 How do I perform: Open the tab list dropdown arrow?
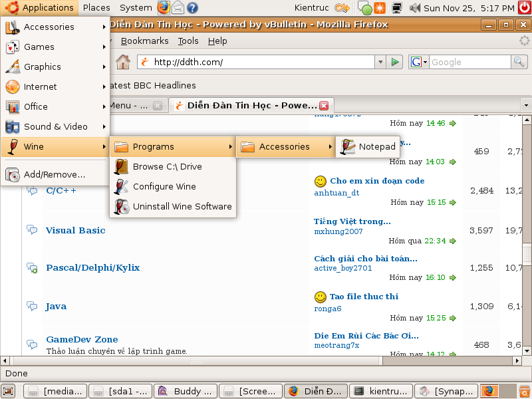coord(525,106)
